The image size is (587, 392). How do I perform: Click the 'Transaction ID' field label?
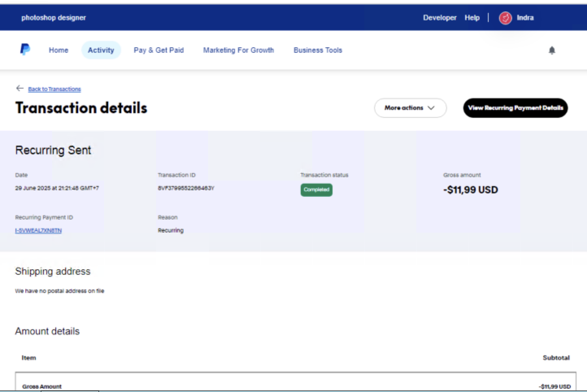177,175
